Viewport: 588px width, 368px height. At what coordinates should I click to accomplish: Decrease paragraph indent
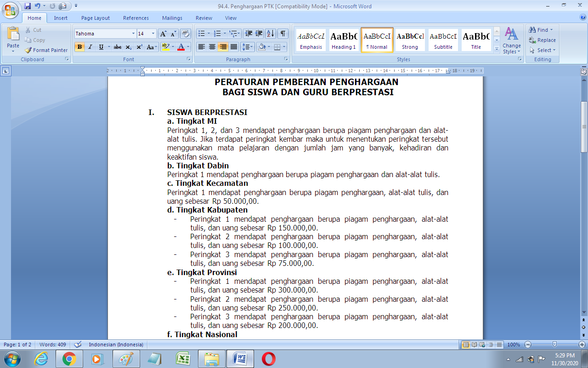click(249, 34)
